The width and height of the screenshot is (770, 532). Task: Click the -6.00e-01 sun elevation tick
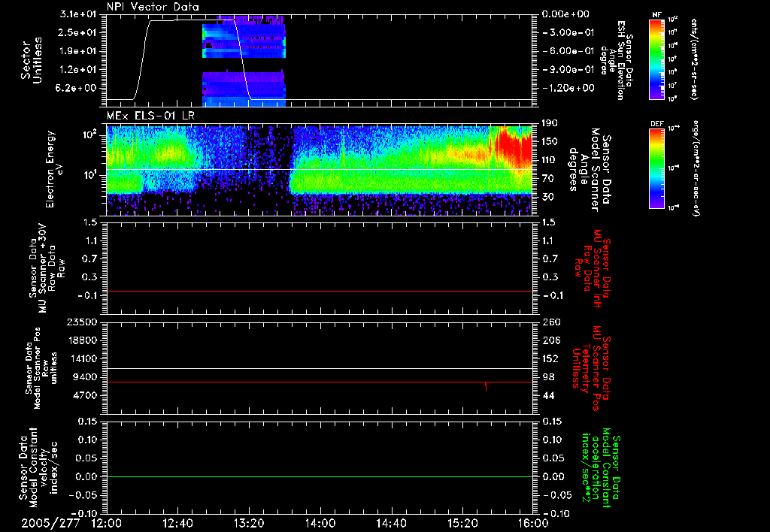[x=567, y=50]
